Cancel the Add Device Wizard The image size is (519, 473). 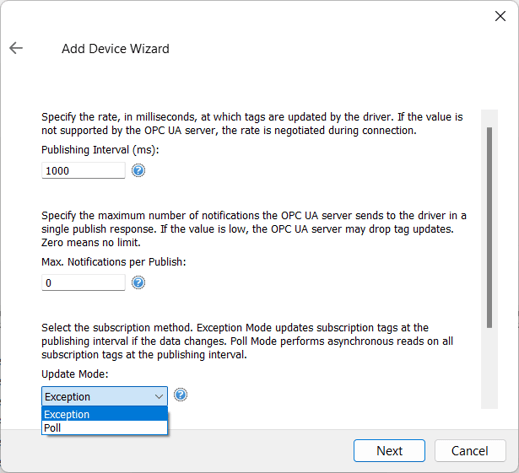[x=470, y=451]
